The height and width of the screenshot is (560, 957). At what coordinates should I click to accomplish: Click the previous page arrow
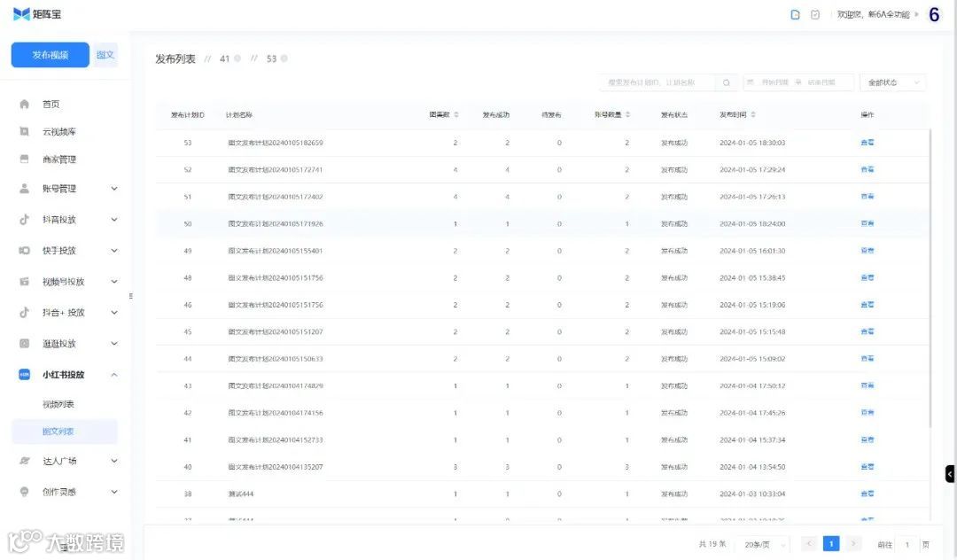point(809,544)
